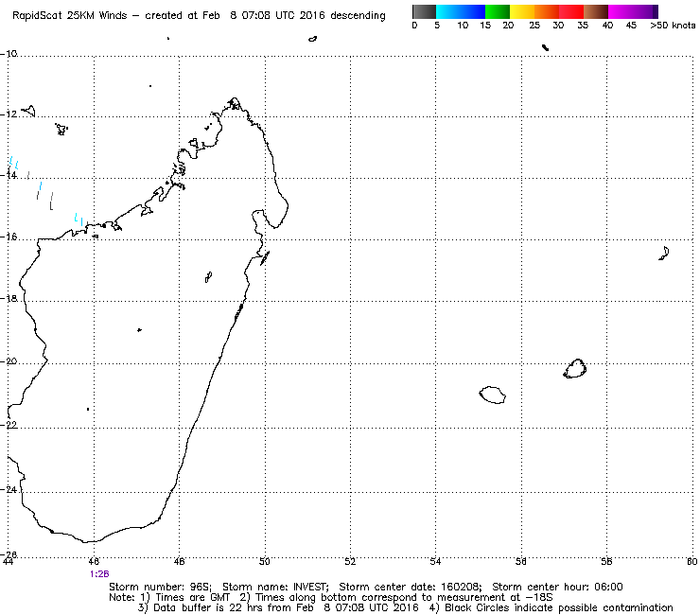Click the longitude axis label '44'
Screen dimensions: 700x615
point(8,561)
